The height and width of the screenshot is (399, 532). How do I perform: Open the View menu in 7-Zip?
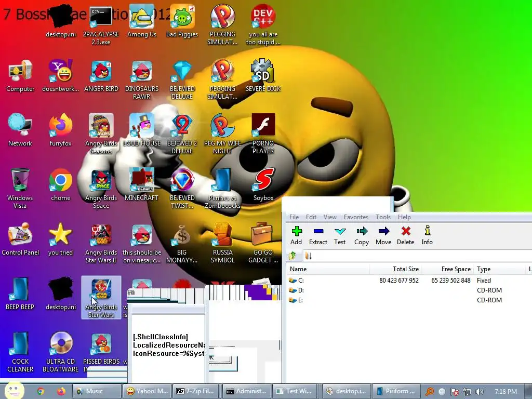point(330,217)
